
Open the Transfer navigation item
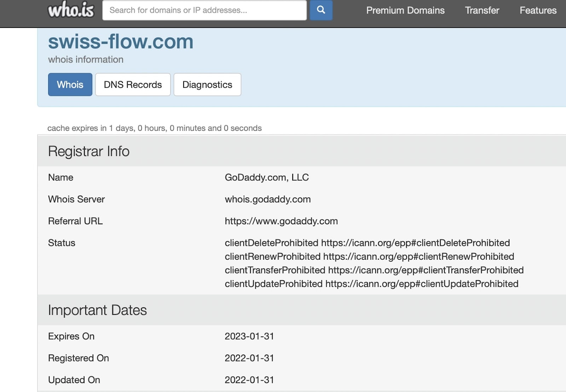[482, 10]
